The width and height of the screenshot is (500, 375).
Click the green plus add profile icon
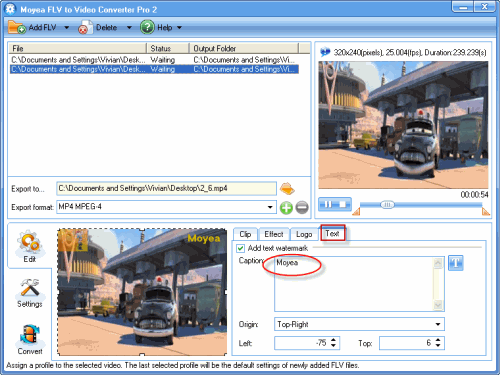click(x=286, y=208)
